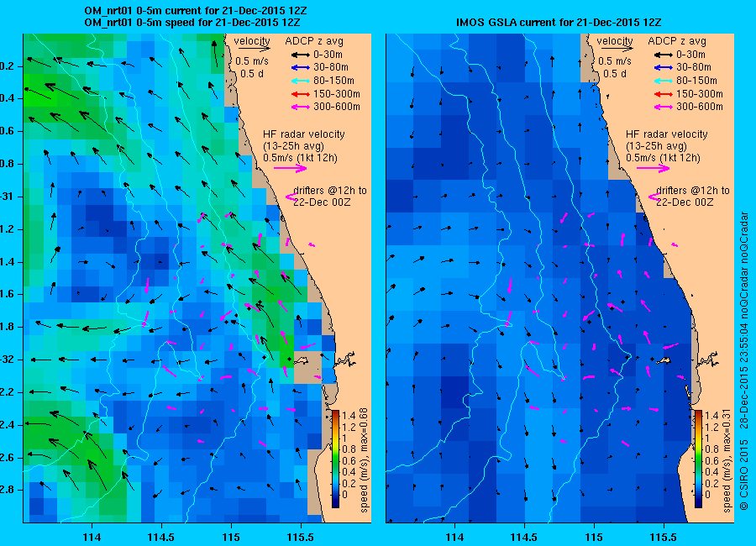Click the magenta 300-600m arrow in right legend

pyautogui.click(x=664, y=107)
